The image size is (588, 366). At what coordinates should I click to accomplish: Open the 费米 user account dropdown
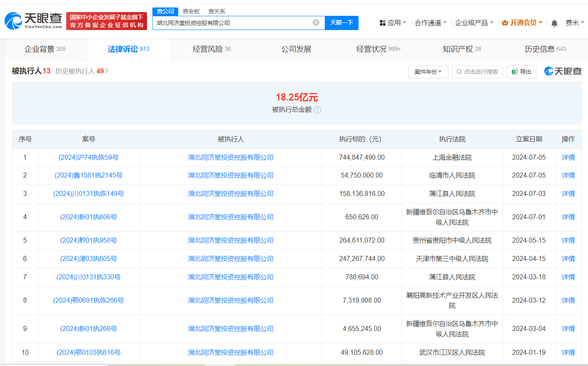pyautogui.click(x=575, y=23)
